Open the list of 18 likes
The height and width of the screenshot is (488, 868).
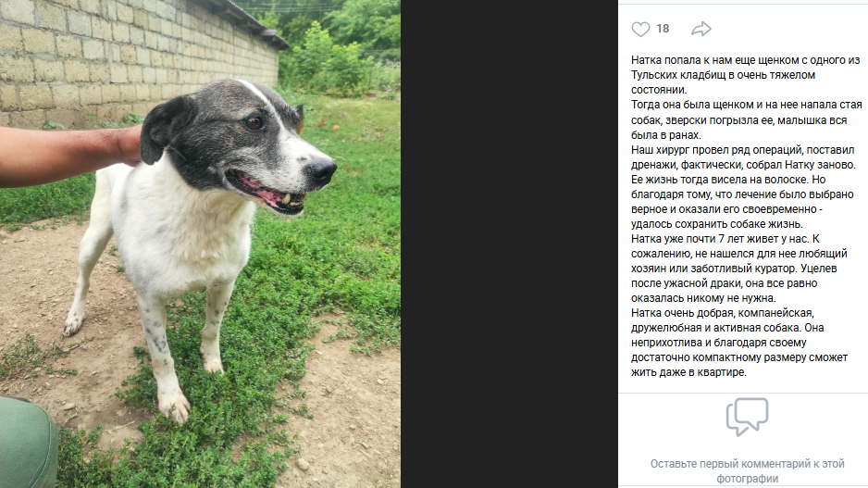click(x=663, y=29)
